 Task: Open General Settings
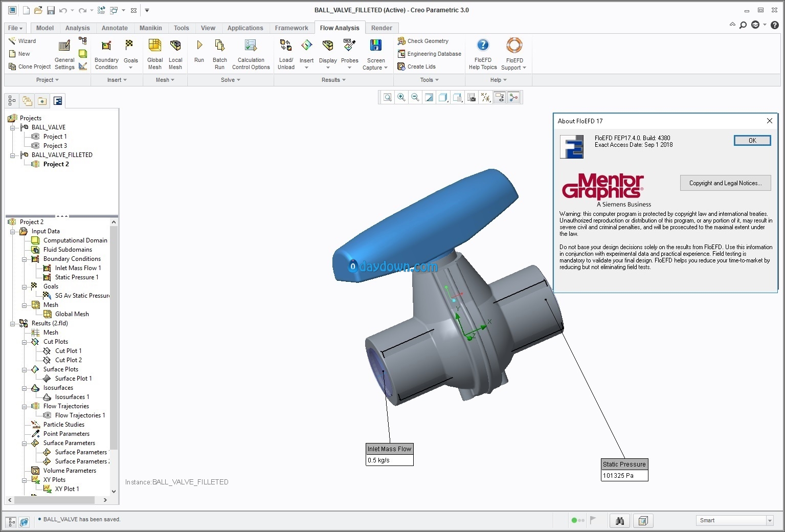tap(64, 55)
